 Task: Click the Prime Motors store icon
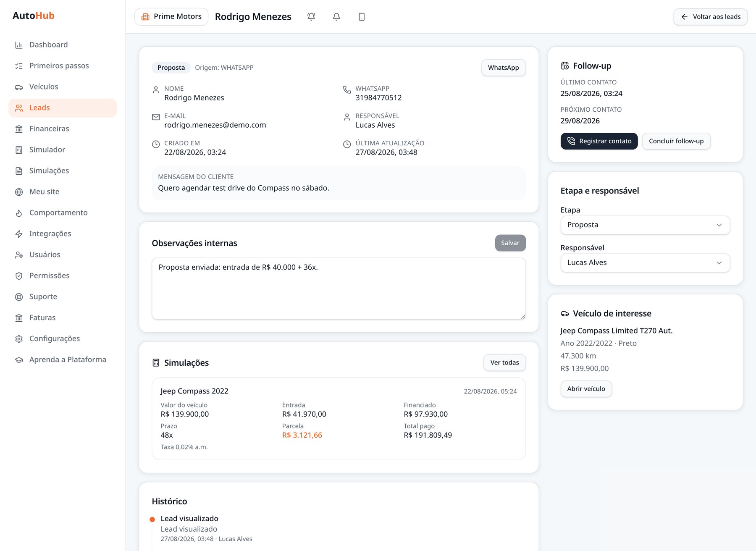145,17
